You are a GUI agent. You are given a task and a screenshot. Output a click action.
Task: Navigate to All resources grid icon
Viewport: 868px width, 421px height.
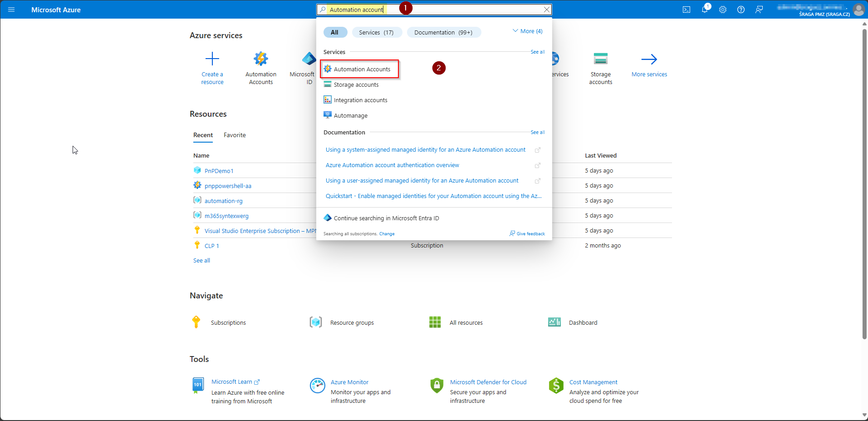pos(435,322)
